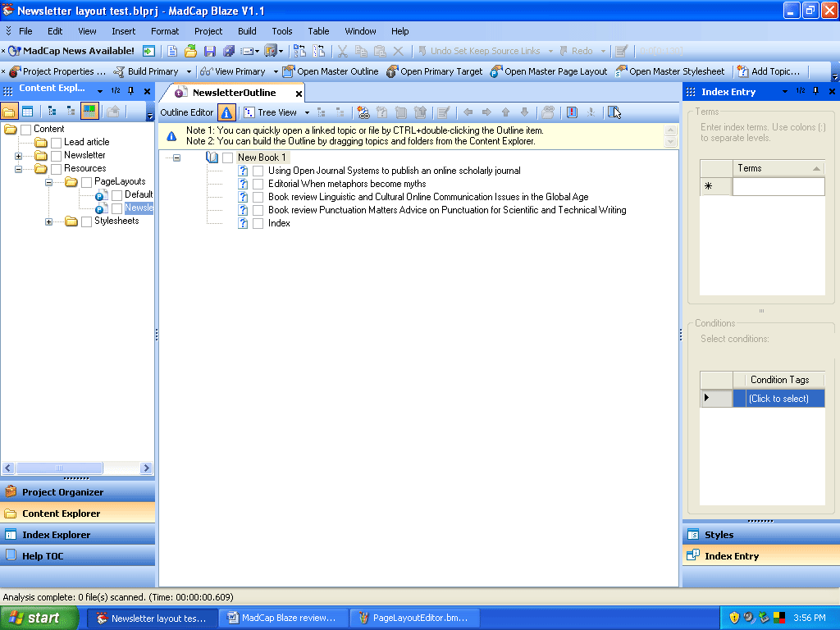Open the Format menu
Viewport: 840px width, 630px height.
(x=164, y=31)
